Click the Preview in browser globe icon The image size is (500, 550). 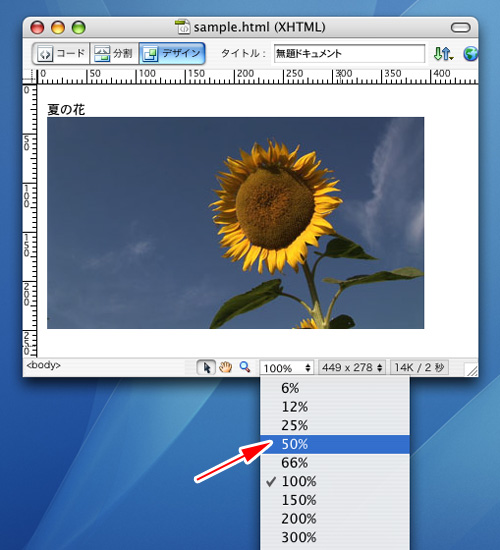click(x=471, y=54)
